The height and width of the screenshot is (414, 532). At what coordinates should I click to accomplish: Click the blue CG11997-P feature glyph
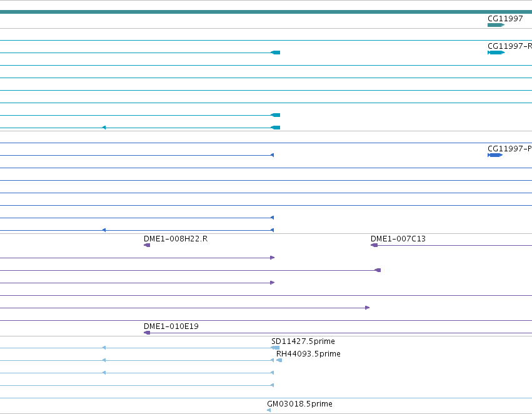[495, 155]
